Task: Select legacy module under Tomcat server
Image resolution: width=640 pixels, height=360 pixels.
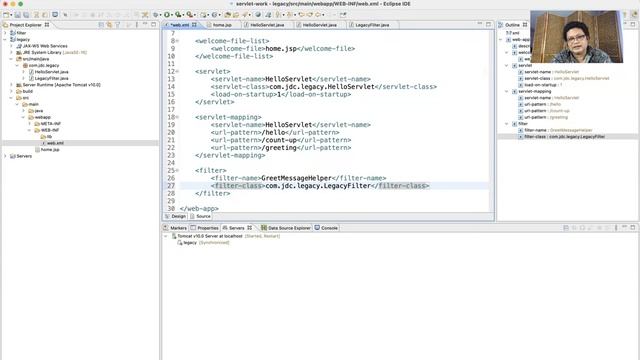Action: click(x=203, y=243)
